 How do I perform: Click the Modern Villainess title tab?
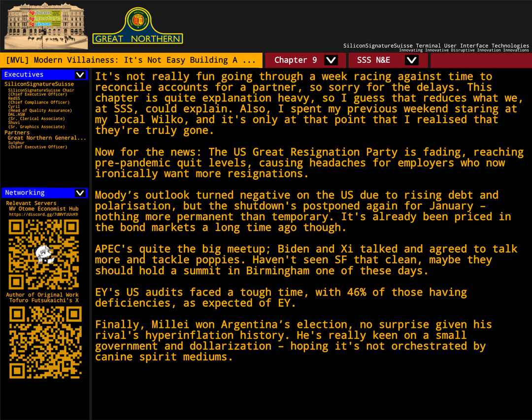(x=131, y=60)
